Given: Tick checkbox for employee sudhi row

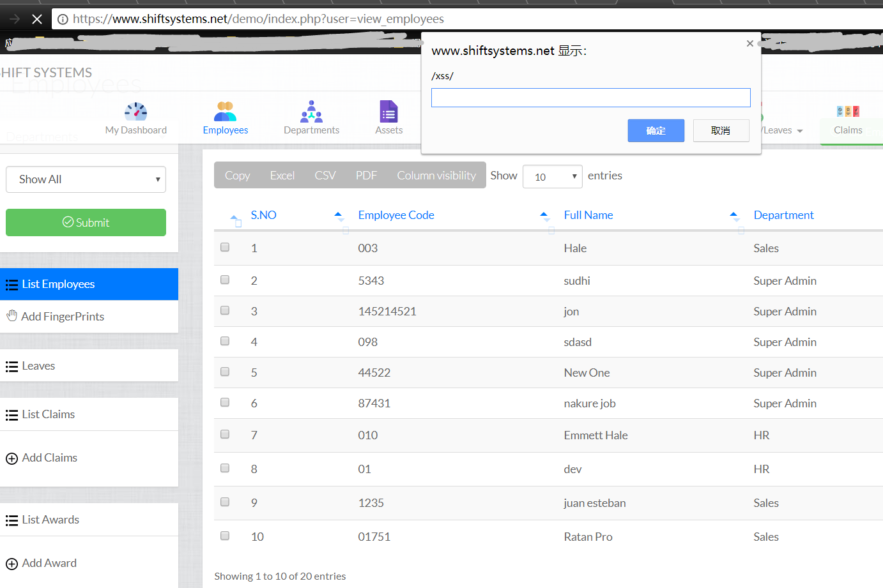Looking at the screenshot, I should pyautogui.click(x=225, y=280).
